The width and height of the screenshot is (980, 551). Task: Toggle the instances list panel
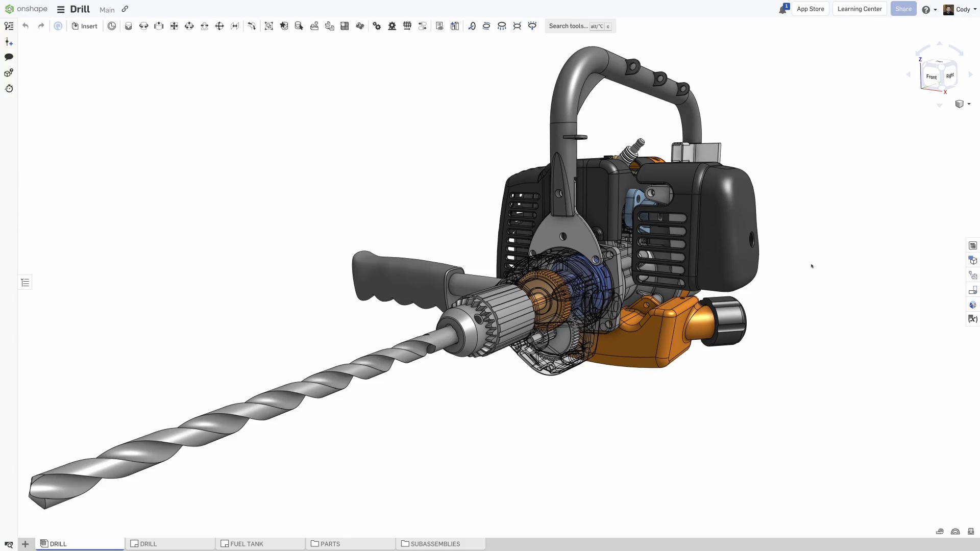click(x=9, y=26)
